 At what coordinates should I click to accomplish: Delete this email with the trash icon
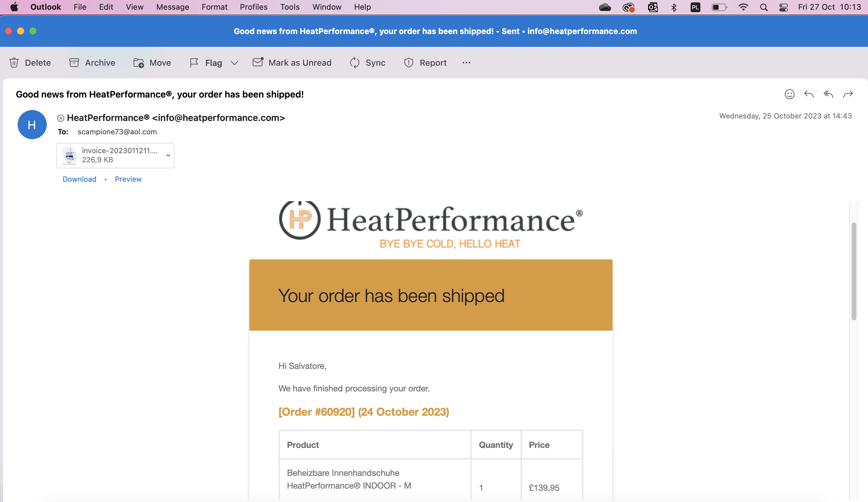pos(30,63)
